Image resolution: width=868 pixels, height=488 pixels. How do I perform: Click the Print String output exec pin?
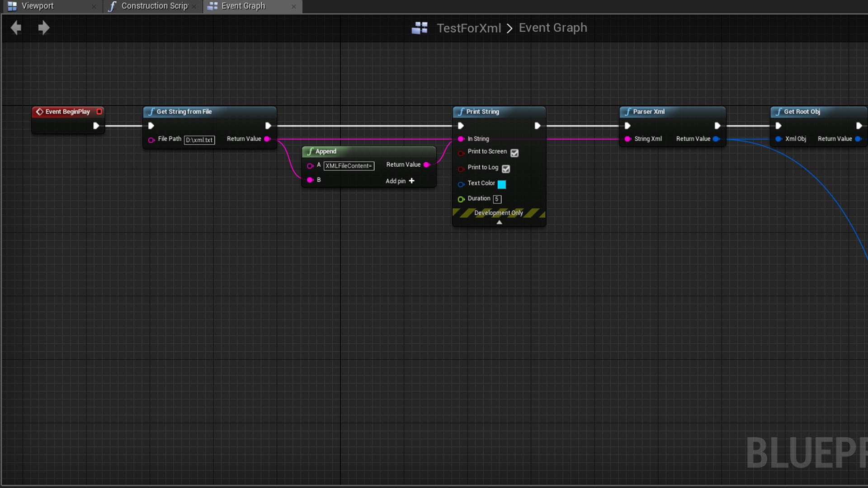tap(537, 126)
